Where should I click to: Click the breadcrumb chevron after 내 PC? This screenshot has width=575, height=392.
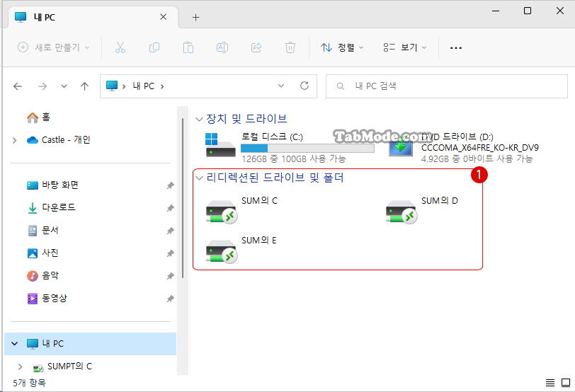162,86
